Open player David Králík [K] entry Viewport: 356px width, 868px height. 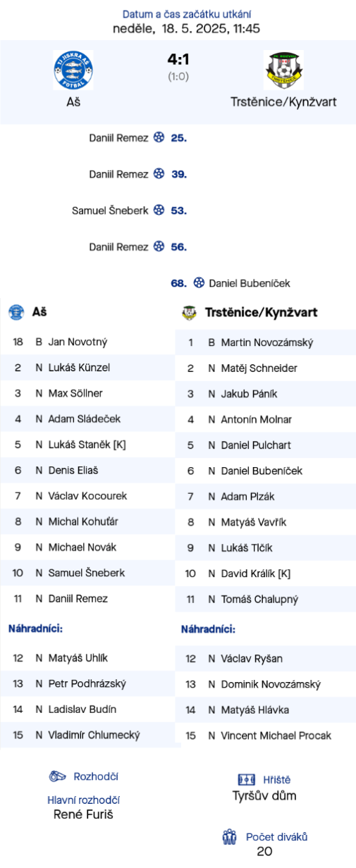coord(266,573)
